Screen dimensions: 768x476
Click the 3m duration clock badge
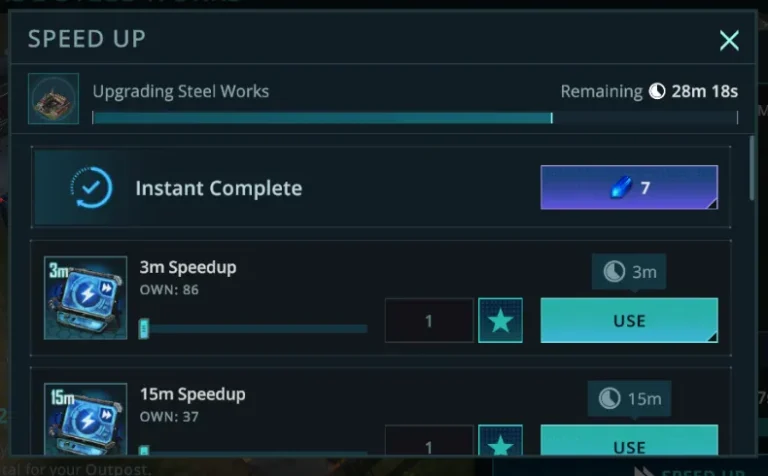629,272
